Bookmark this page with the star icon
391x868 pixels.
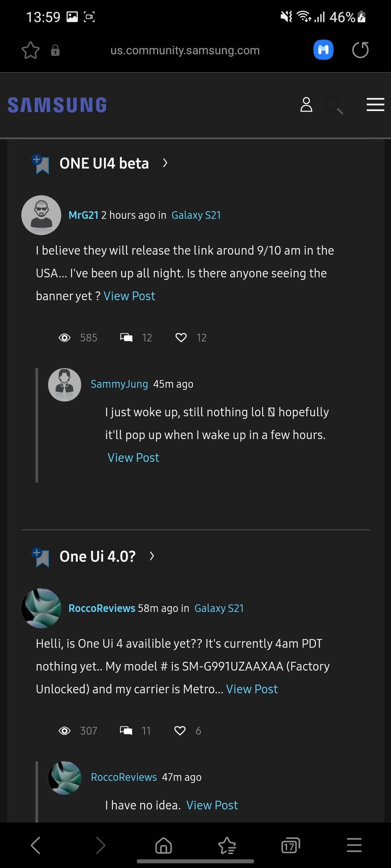point(30,50)
